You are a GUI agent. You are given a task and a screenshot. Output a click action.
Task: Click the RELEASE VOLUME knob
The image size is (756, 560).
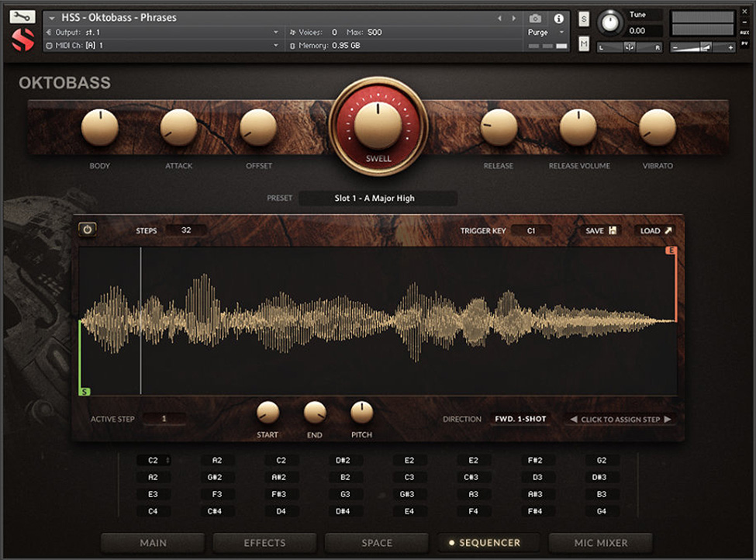pyautogui.click(x=578, y=127)
